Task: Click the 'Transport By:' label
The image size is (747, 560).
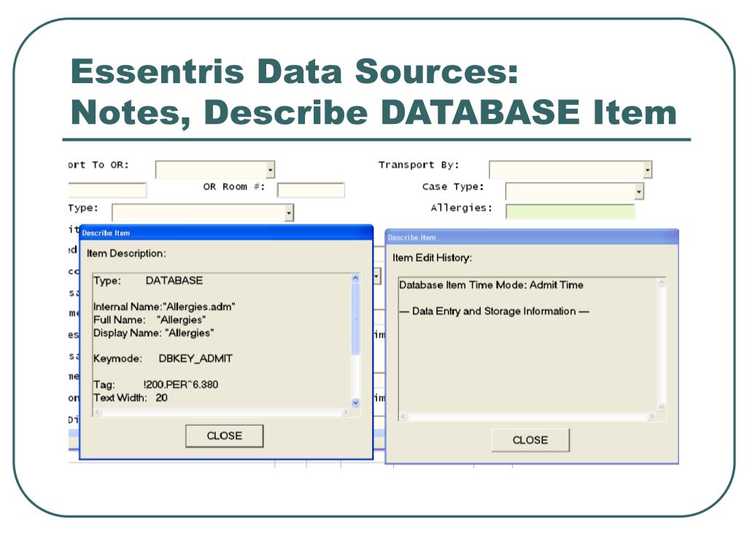Action: (419, 165)
